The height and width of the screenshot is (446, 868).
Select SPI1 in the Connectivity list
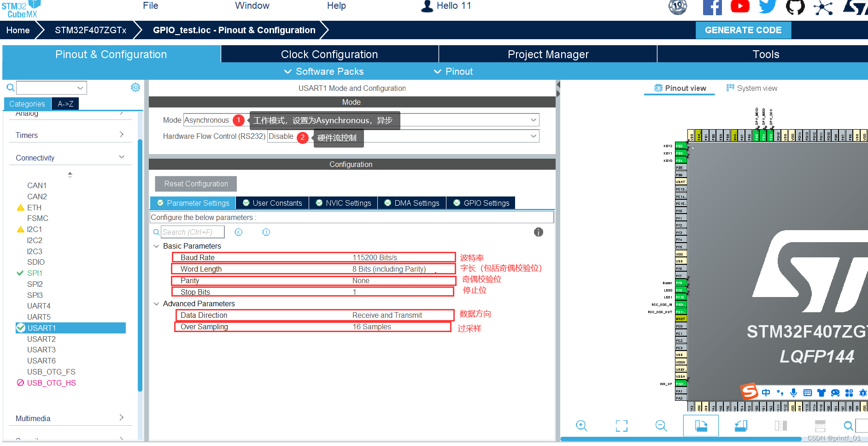(x=35, y=273)
